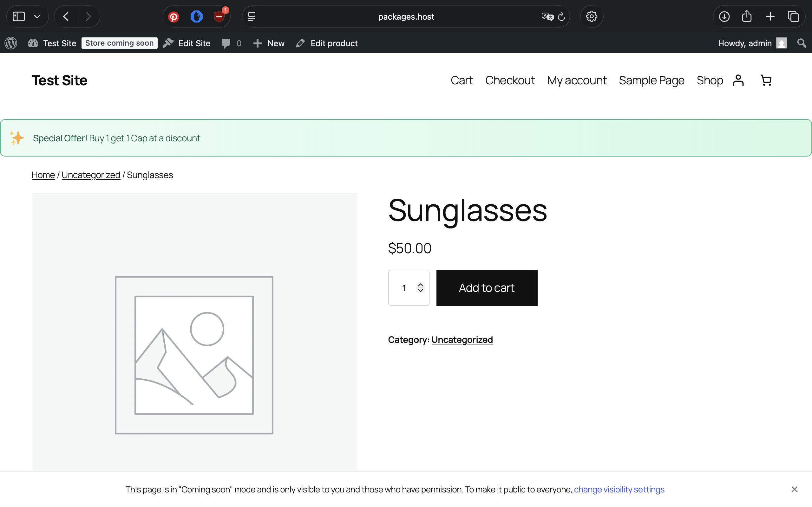Open the Shop menu item
The width and height of the screenshot is (812, 507).
pyautogui.click(x=709, y=80)
